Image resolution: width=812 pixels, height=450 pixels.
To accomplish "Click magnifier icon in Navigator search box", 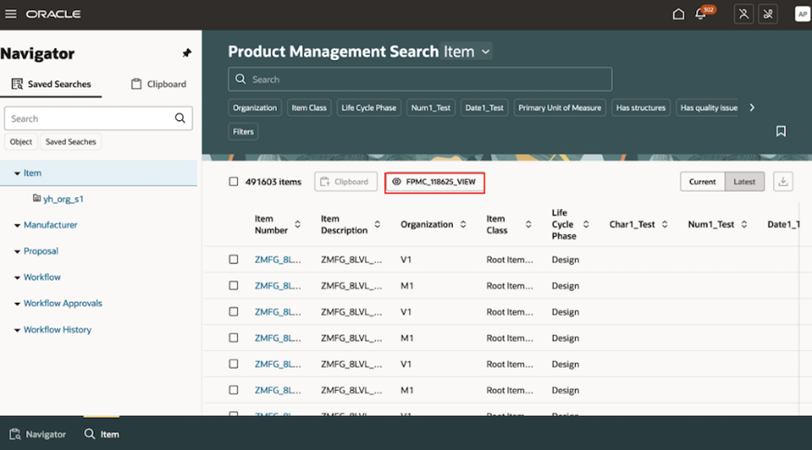I will pyautogui.click(x=180, y=118).
